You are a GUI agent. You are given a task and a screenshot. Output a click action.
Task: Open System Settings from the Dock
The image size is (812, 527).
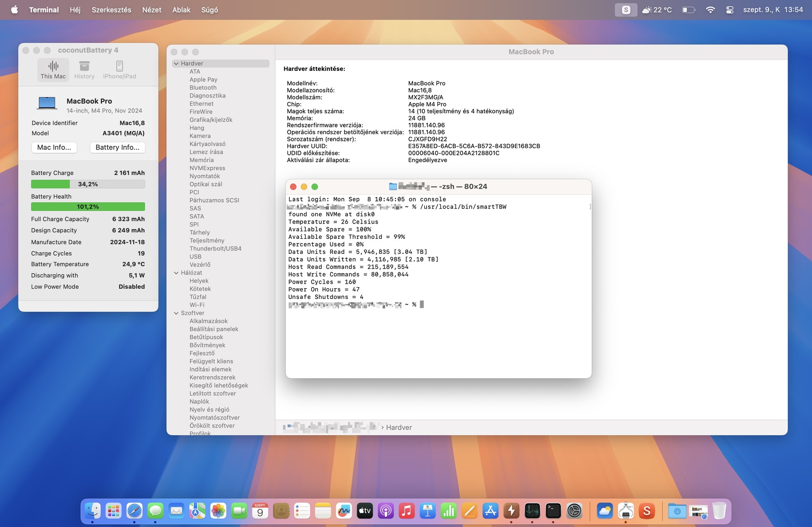pyautogui.click(x=574, y=511)
